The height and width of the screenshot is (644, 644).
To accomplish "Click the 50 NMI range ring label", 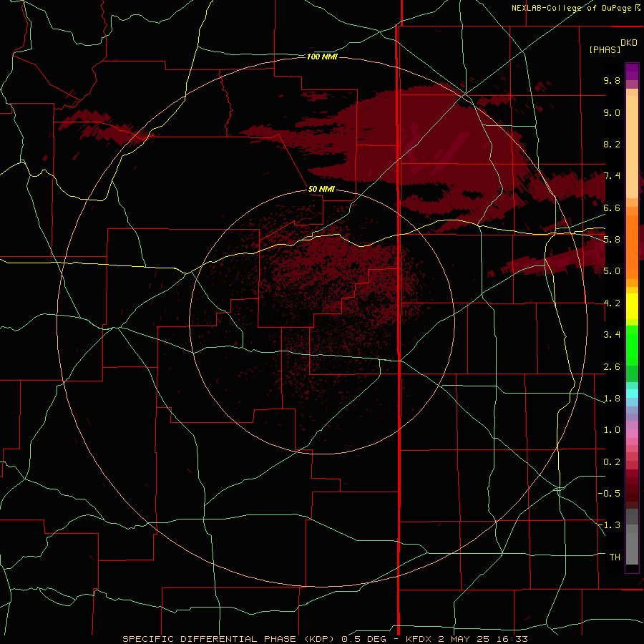I will [x=321, y=189].
